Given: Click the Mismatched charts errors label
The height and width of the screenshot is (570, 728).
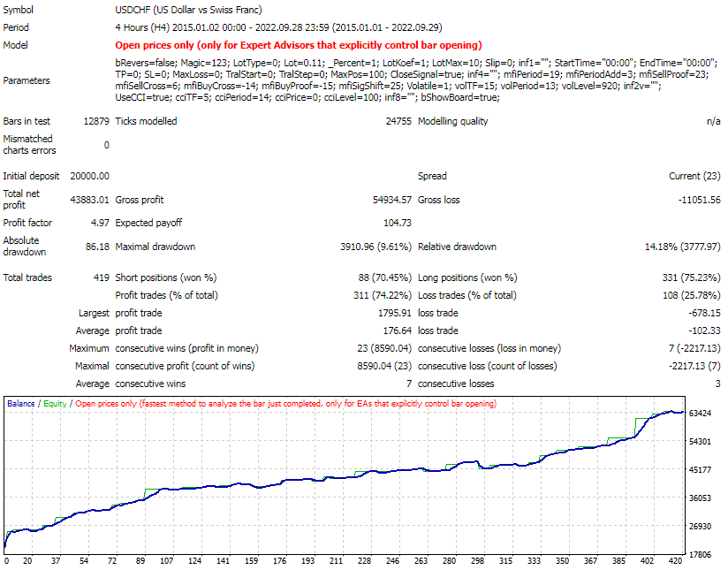Looking at the screenshot, I should [x=29, y=144].
